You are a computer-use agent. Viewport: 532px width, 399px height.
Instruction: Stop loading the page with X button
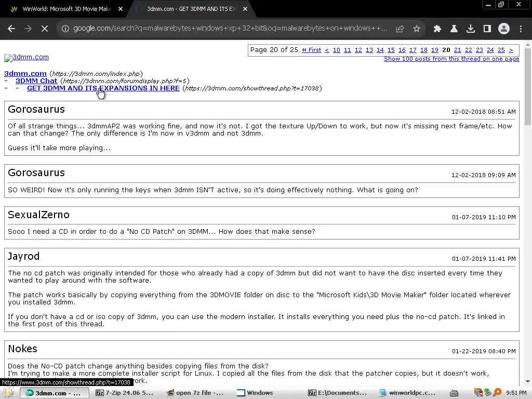[45, 29]
